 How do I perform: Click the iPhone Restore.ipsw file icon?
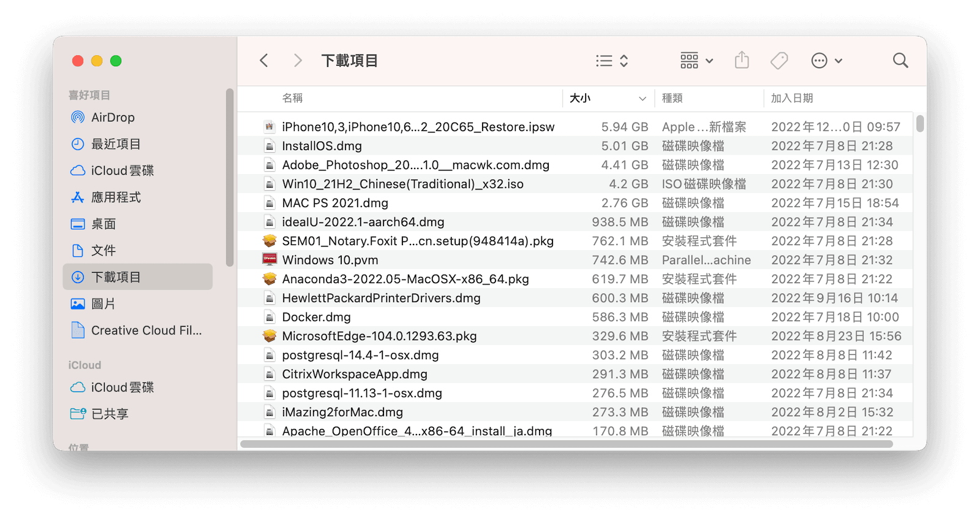tap(269, 127)
